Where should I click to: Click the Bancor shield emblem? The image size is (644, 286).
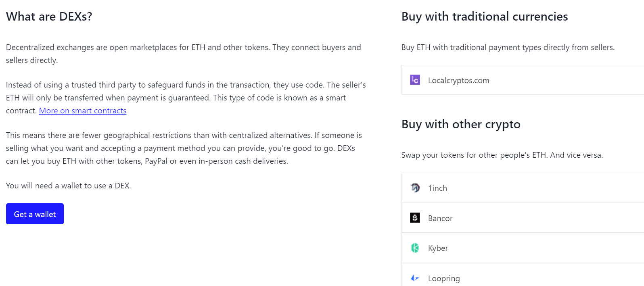click(415, 218)
